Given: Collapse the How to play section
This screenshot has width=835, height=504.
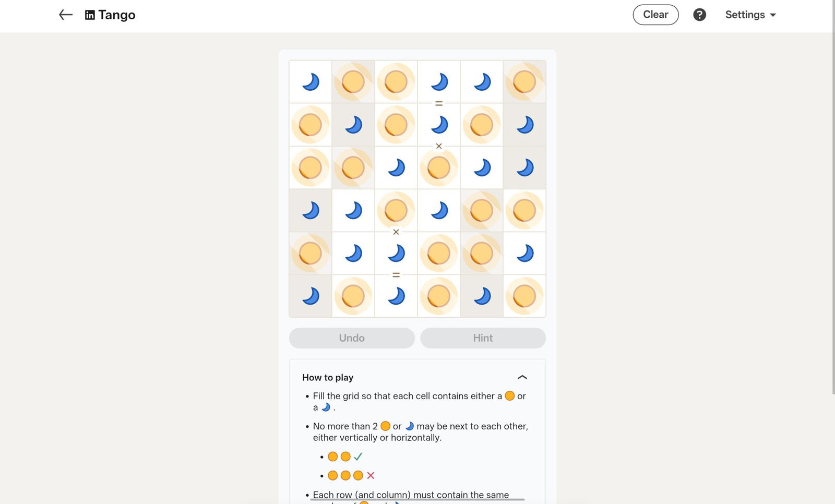Looking at the screenshot, I should (x=522, y=377).
